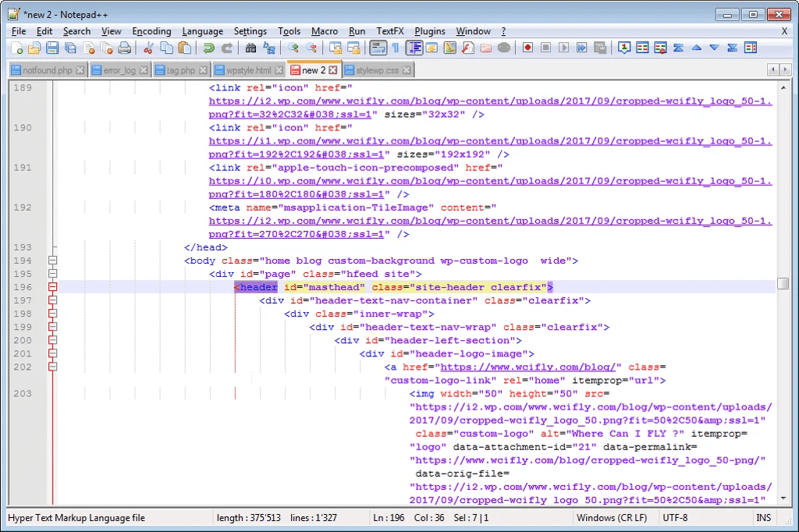Viewport: 799px width, 532px height.
Task: Open Find dialog using binoculars icon
Action: coord(250,48)
